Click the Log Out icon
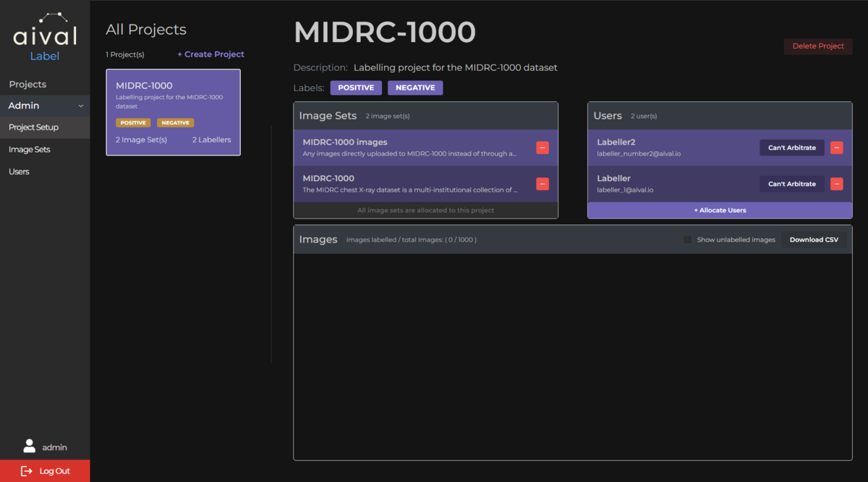The height and width of the screenshot is (482, 868). pyautogui.click(x=26, y=470)
